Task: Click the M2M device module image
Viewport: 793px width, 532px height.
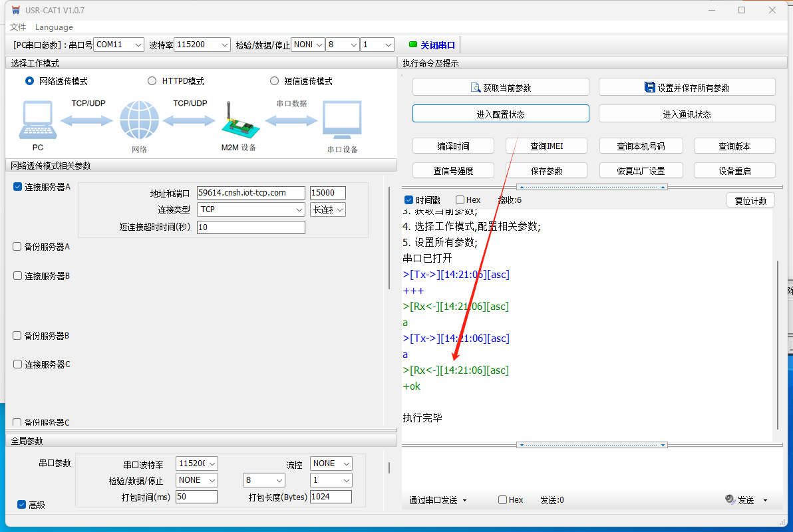Action: pos(238,123)
